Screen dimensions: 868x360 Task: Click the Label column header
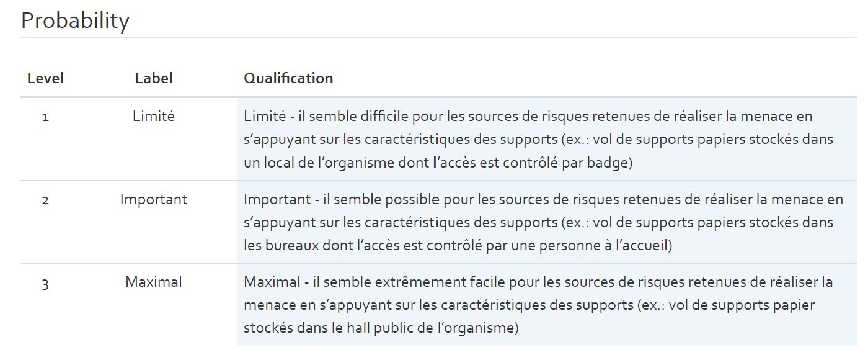point(154,79)
